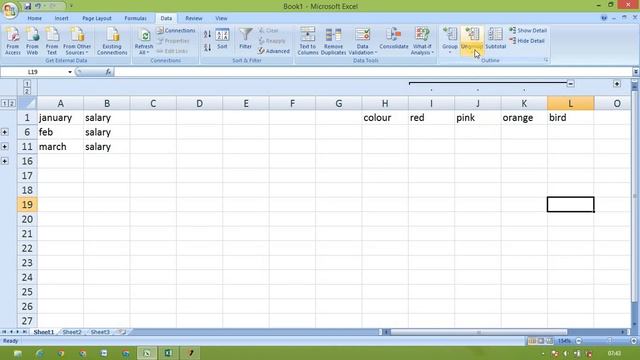Switch to the Formulas ribbon tab

136,18
